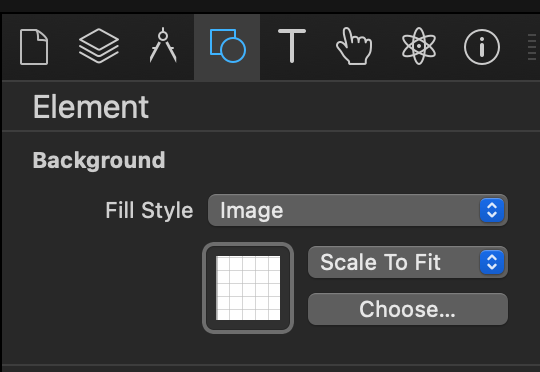Switch to the Actions inspector hand icon
The width and height of the screenshot is (540, 372).
coord(354,46)
